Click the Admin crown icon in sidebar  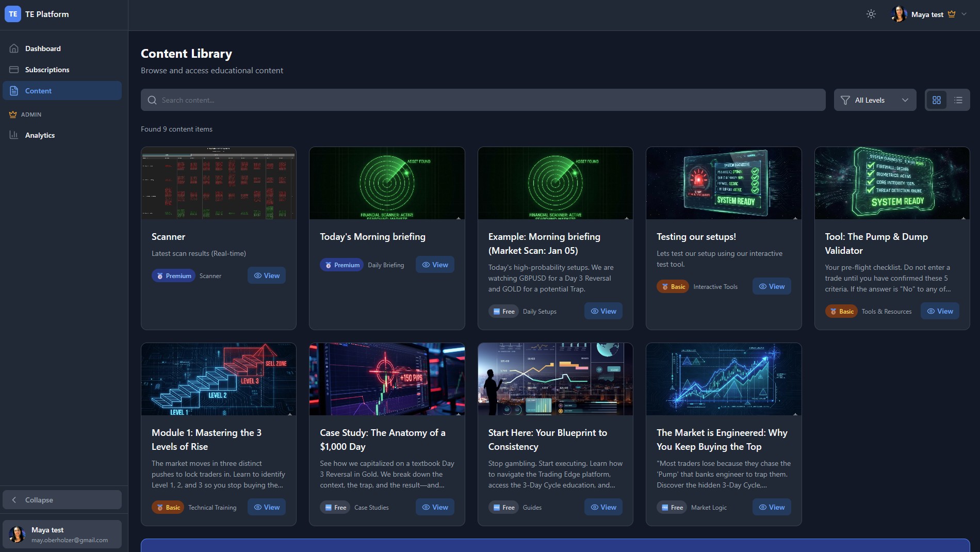click(x=13, y=115)
